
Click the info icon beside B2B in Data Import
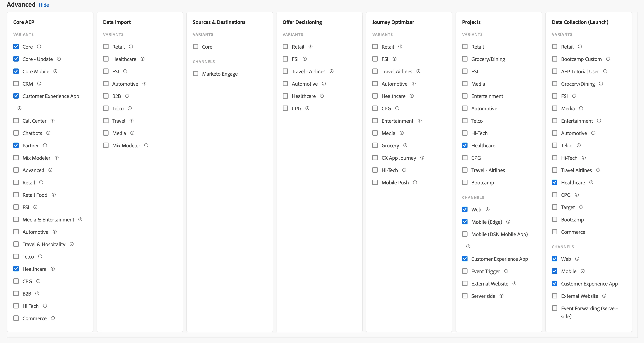point(127,96)
